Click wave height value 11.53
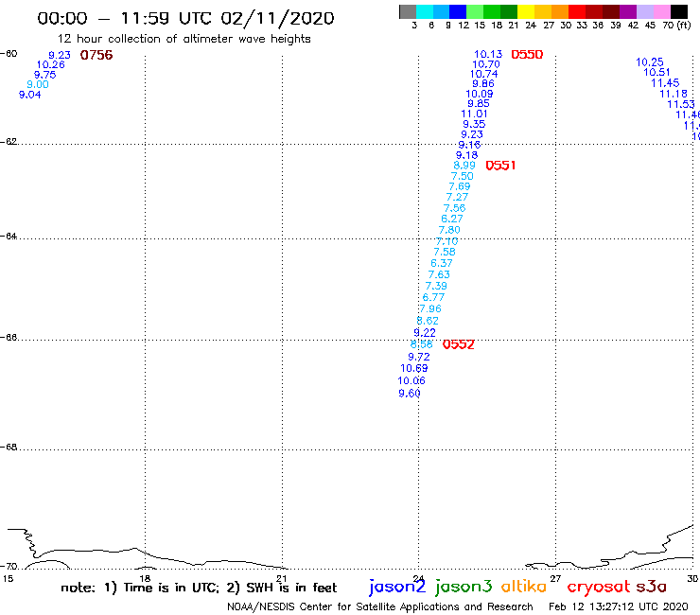 coord(681,104)
